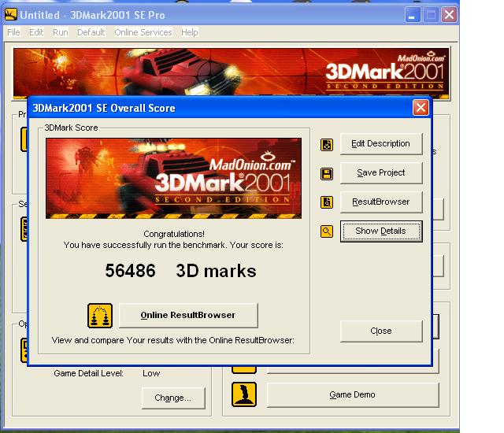Click the Save Project button
The height and width of the screenshot is (433, 504).
pyautogui.click(x=381, y=173)
